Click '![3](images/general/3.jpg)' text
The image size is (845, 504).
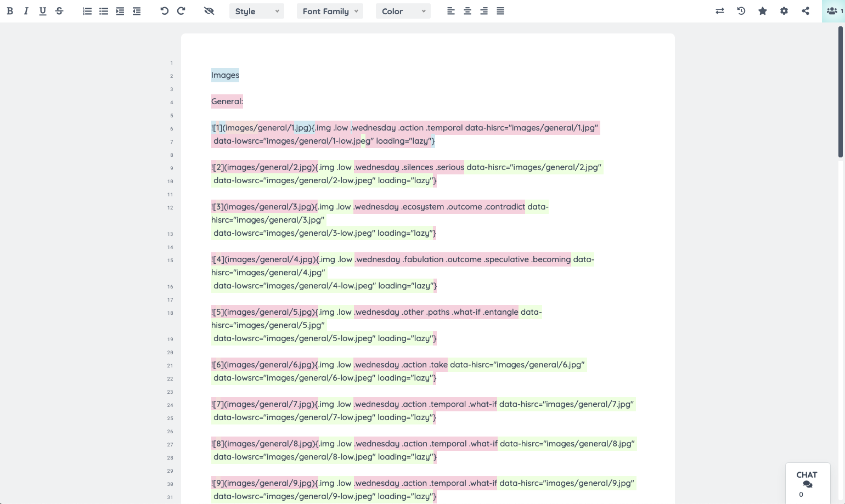(263, 207)
